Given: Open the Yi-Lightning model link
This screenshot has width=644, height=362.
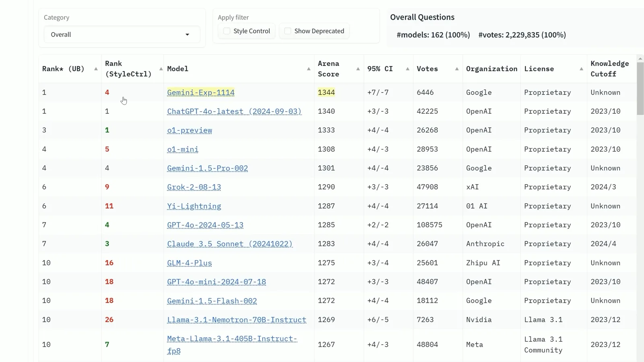Looking at the screenshot, I should point(194,206).
